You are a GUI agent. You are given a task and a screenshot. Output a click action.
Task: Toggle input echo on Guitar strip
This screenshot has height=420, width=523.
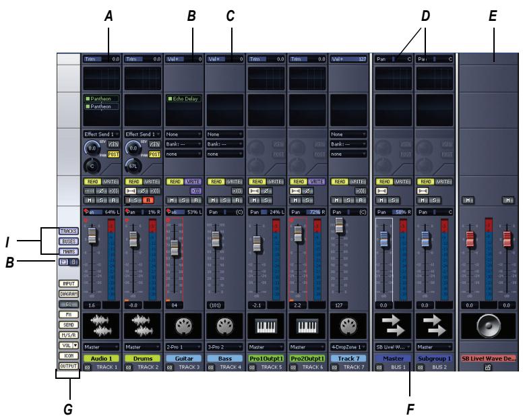click(x=195, y=191)
